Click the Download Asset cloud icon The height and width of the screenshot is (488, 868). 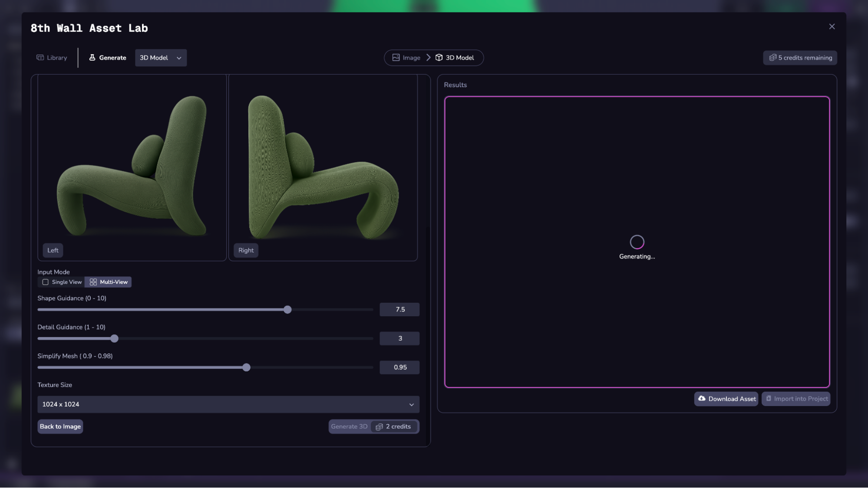pyautogui.click(x=702, y=399)
